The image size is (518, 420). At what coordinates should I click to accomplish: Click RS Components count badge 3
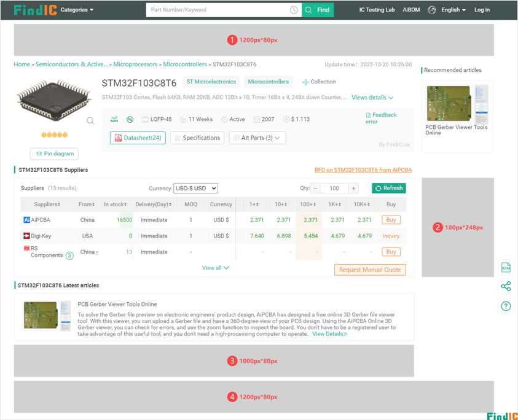point(69,255)
